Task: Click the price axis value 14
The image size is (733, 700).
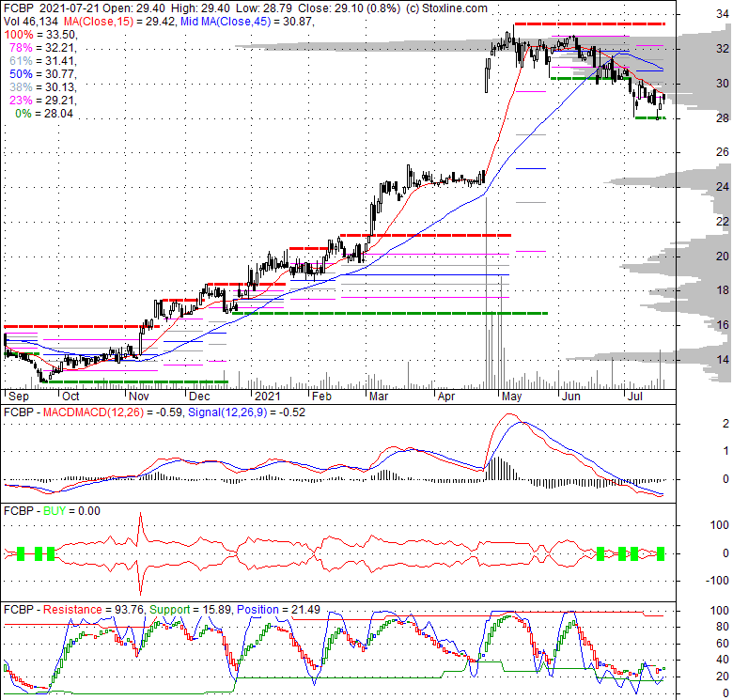Action: 723,359
